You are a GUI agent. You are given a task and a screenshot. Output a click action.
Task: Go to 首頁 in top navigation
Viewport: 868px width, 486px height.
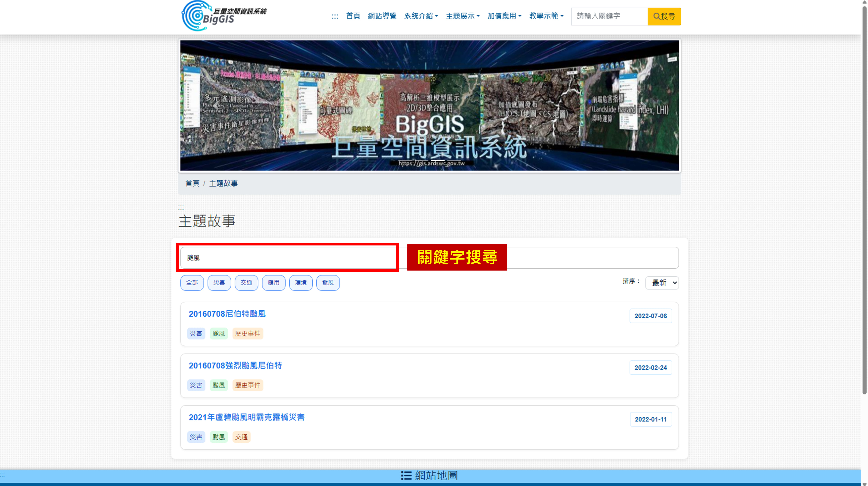(353, 16)
